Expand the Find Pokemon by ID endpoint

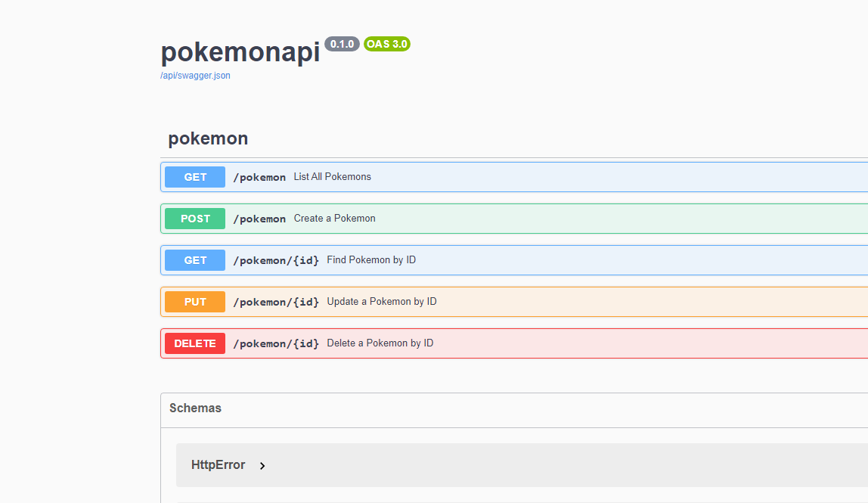[x=371, y=259]
